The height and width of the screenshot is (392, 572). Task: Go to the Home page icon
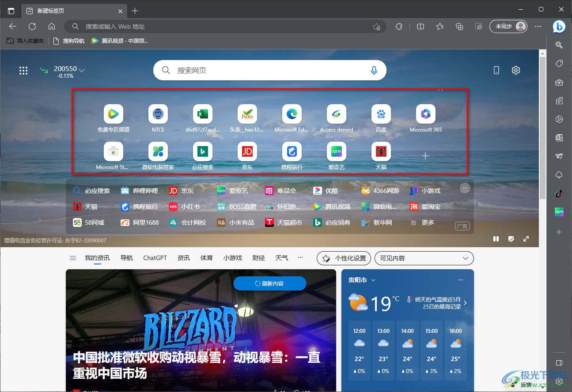pos(52,26)
